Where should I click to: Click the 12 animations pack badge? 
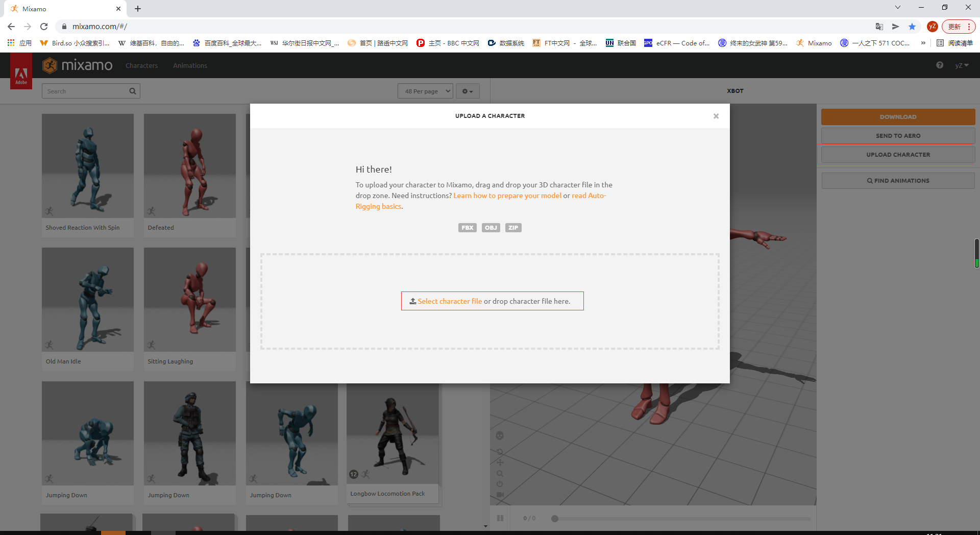pos(354,474)
